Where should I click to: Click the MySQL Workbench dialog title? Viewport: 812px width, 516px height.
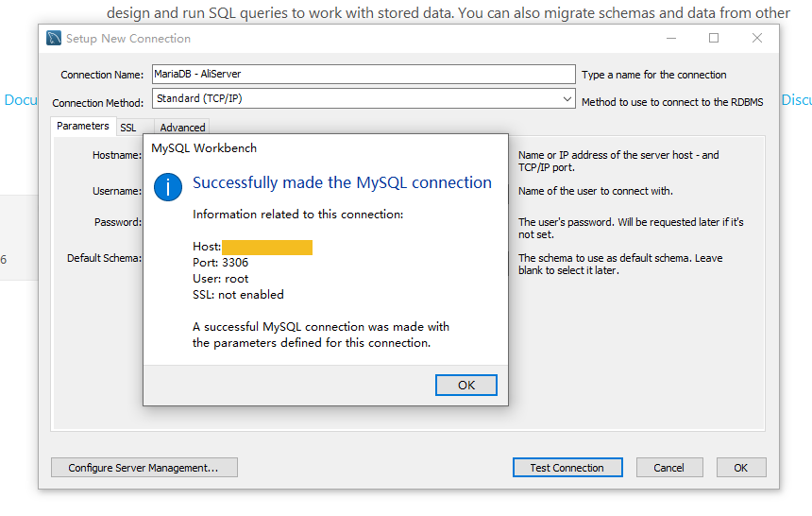click(x=204, y=148)
